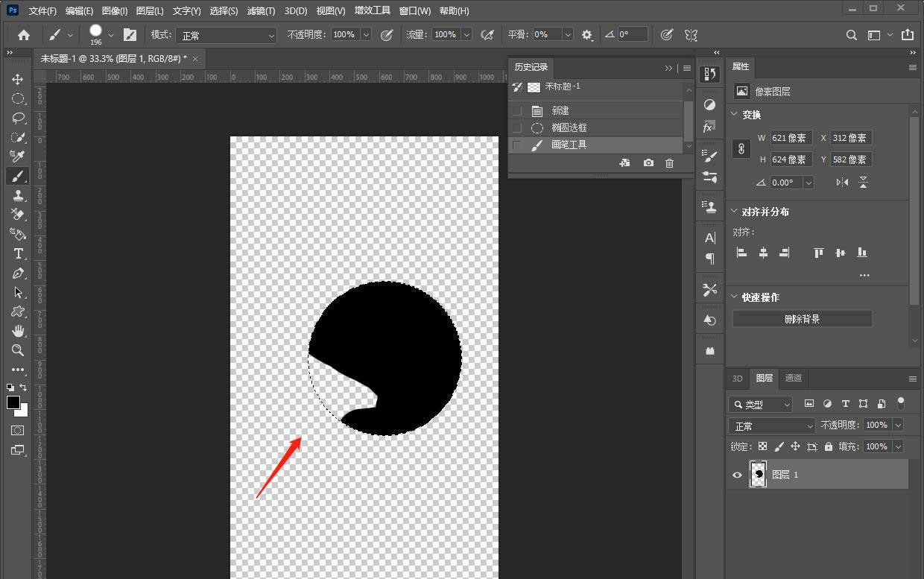The height and width of the screenshot is (579, 924).
Task: Open the brush mode 正常 dropdown
Action: tap(227, 35)
